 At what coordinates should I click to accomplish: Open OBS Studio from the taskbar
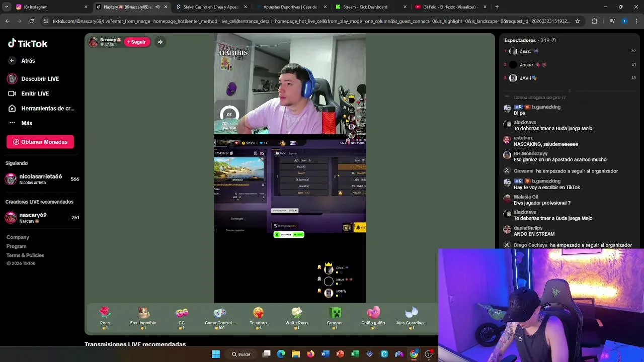tap(429, 354)
